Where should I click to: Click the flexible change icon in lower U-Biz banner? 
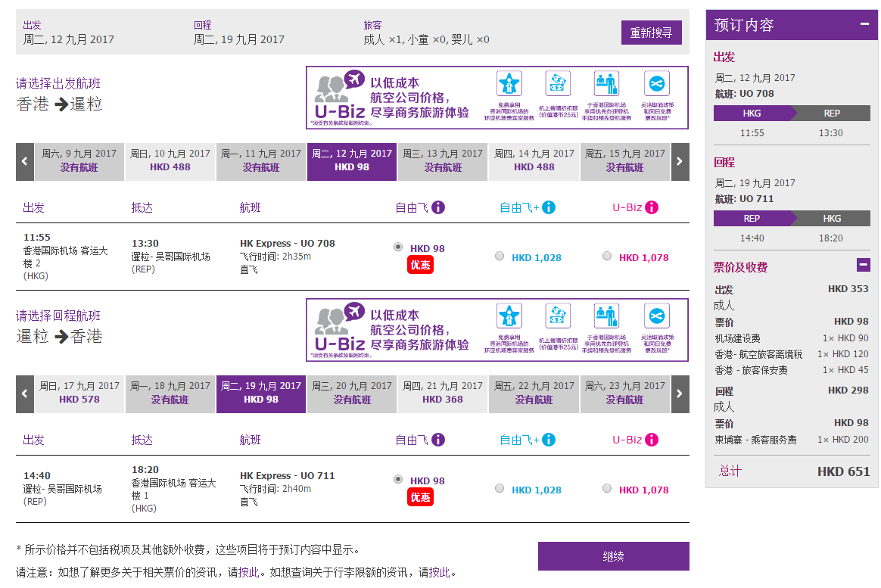[657, 316]
